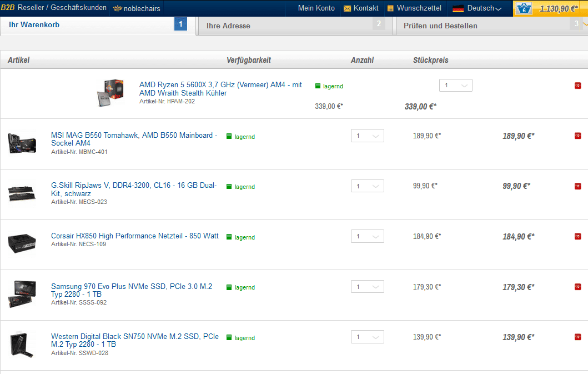Open Corsair HX850 Netzteil product link
The width and height of the screenshot is (588, 374).
[134, 236]
